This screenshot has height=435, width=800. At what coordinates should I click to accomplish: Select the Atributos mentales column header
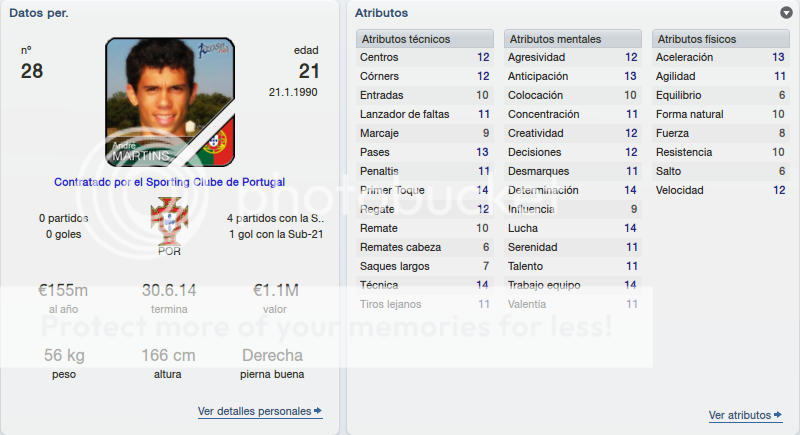[572, 39]
